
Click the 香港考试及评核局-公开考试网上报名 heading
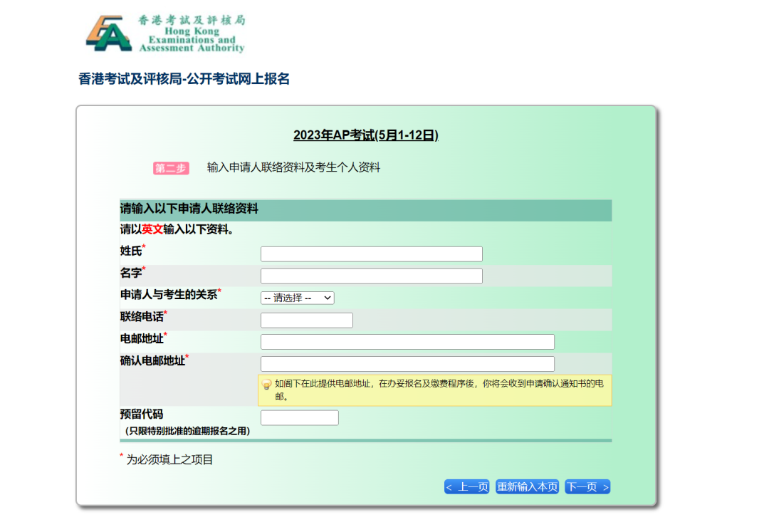pos(184,79)
